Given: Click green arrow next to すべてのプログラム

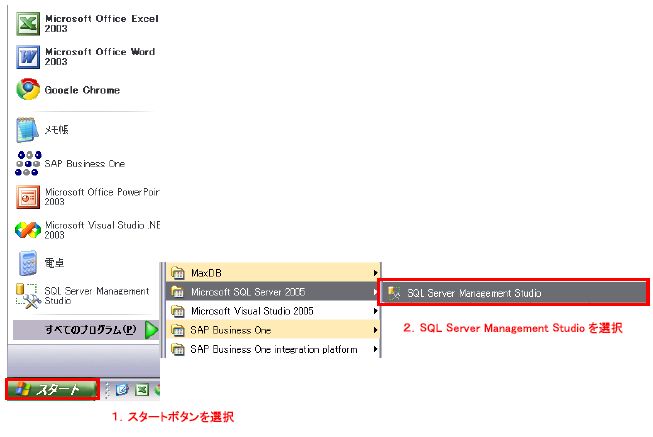Looking at the screenshot, I should click(x=152, y=330).
